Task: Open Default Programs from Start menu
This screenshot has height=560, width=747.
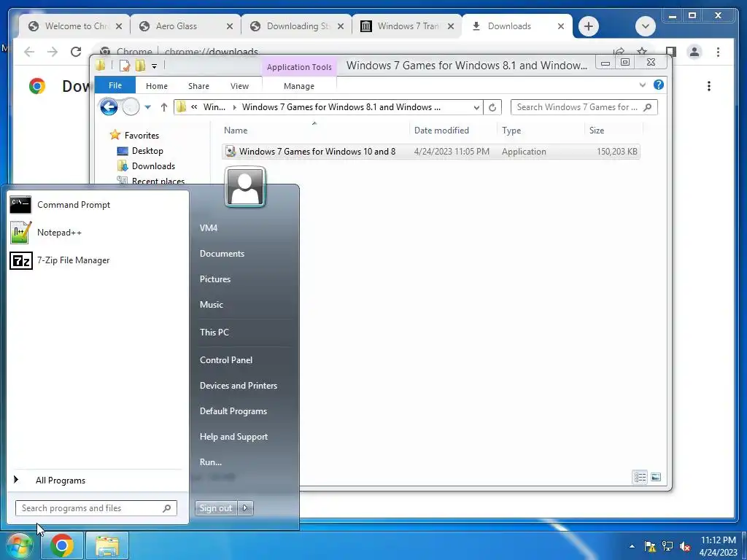Action: pos(233,411)
